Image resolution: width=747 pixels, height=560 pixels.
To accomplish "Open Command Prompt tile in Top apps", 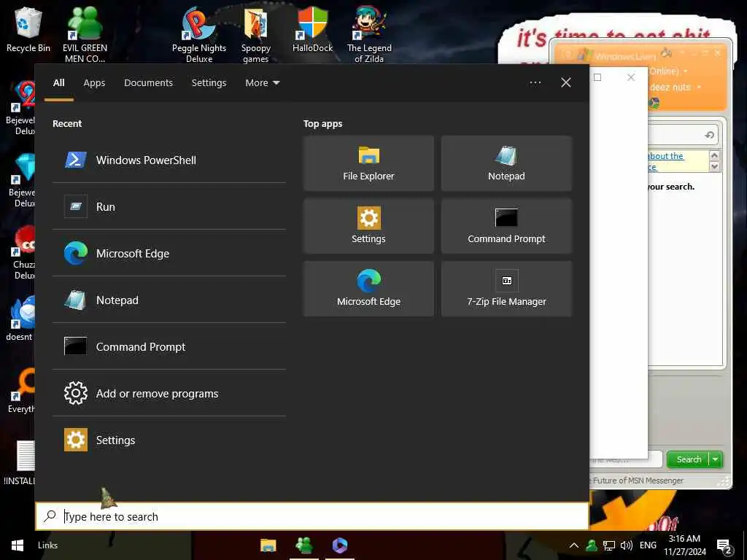I will point(506,226).
